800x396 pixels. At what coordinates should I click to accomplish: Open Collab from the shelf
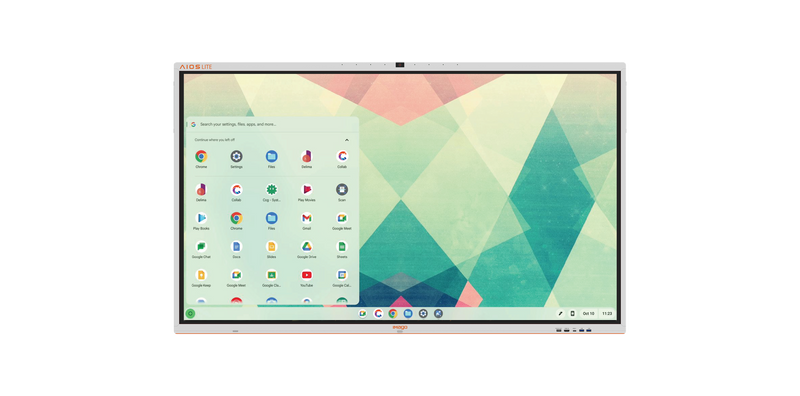[x=378, y=313]
